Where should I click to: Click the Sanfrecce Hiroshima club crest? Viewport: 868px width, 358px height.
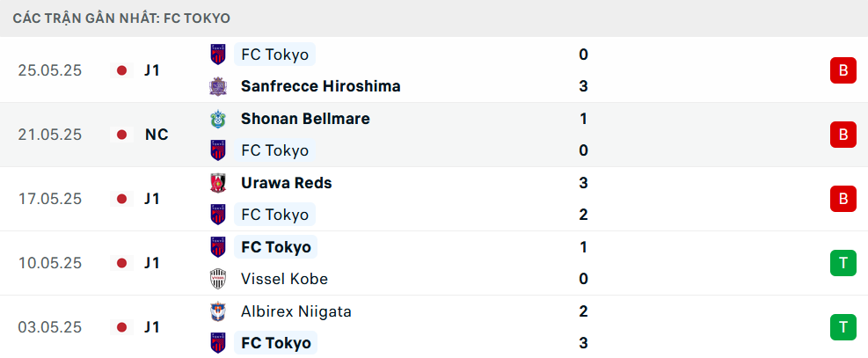click(x=218, y=86)
